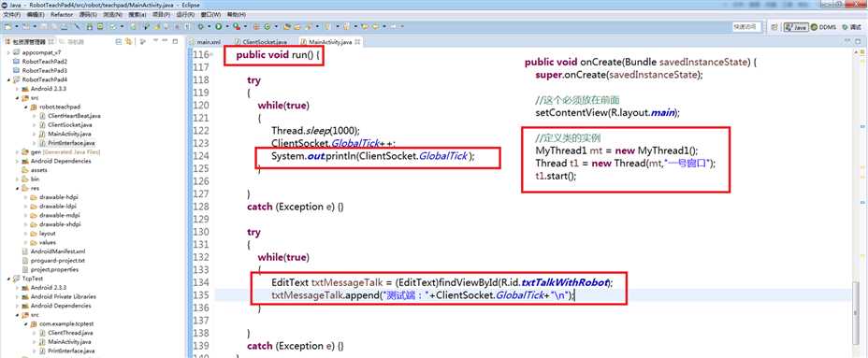Select the RobotTeachPad2 project

tap(44, 61)
